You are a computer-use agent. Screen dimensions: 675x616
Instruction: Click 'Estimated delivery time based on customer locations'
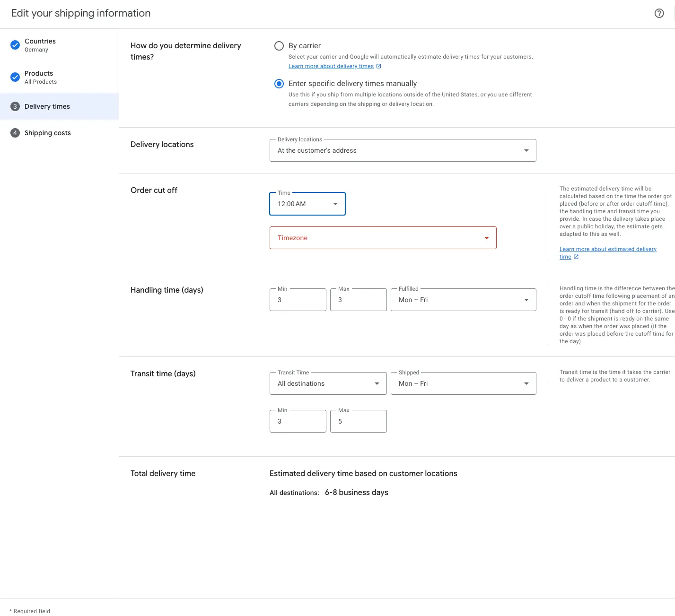(363, 474)
